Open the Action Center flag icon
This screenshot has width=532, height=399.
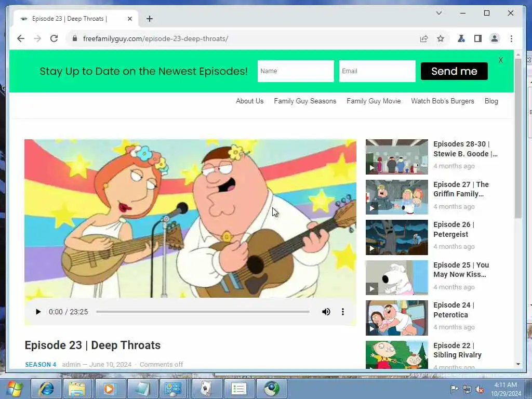click(x=454, y=389)
